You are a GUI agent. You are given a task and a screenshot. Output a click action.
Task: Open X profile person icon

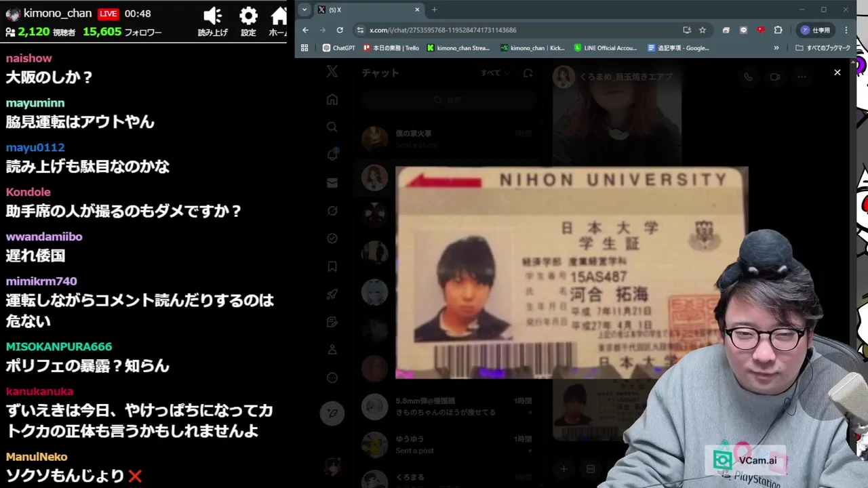click(332, 350)
